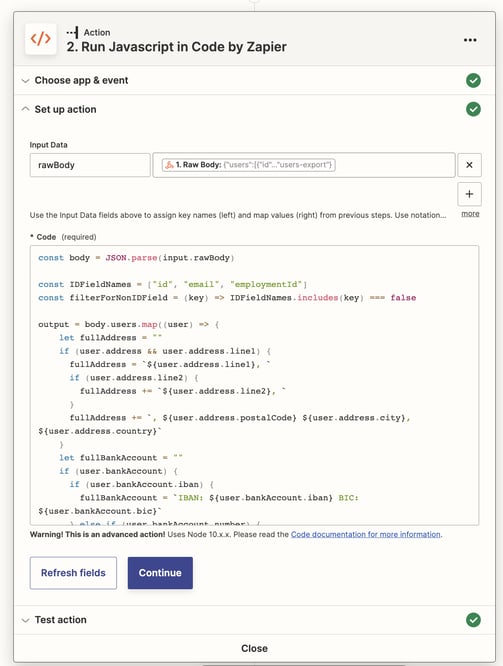
Task: Click the Raw Body mapped value field
Action: (x=304, y=165)
